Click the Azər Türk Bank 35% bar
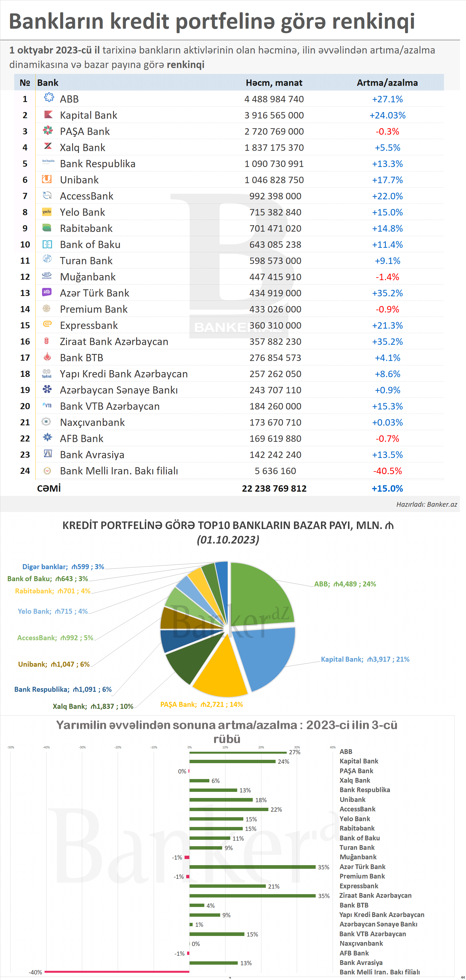 tap(252, 867)
